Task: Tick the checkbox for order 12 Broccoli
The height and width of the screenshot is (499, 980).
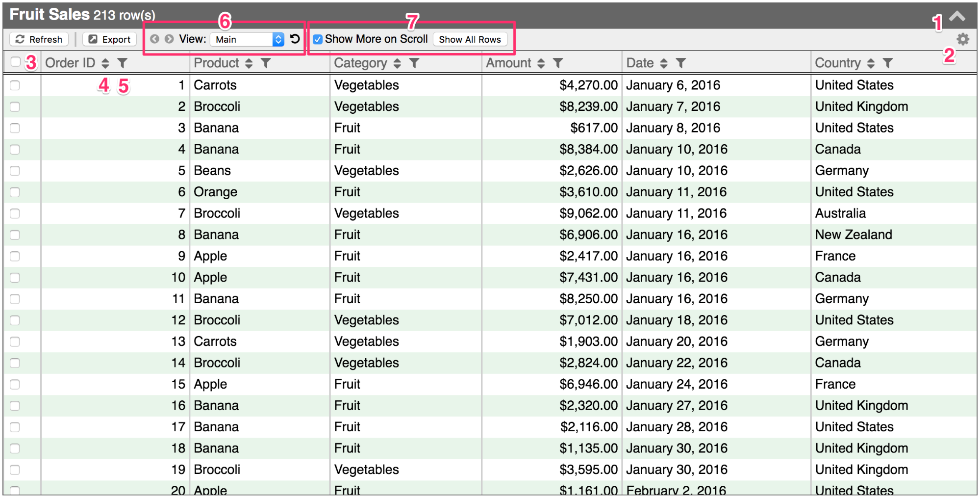Action: [x=15, y=320]
